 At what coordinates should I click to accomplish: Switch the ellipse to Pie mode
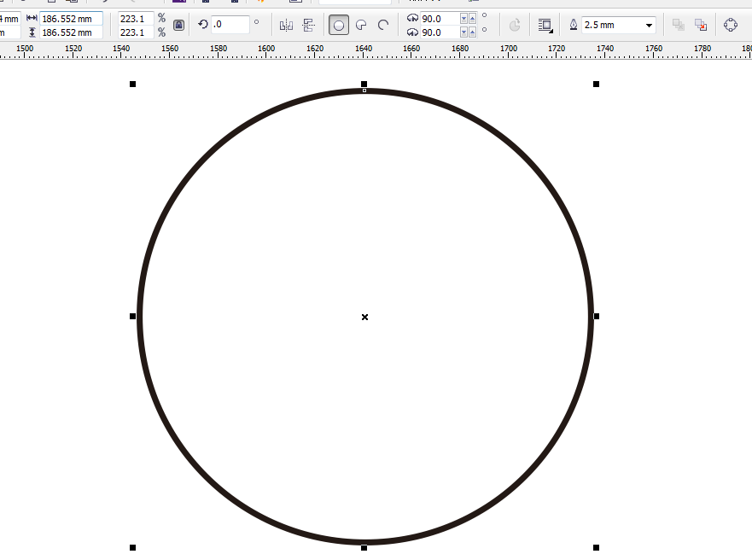coord(361,25)
